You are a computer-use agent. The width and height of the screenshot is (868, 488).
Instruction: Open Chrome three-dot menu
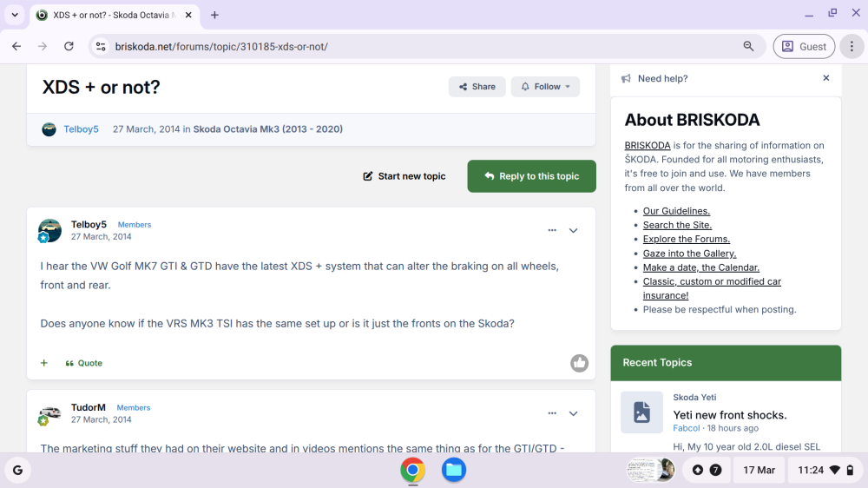(852, 47)
